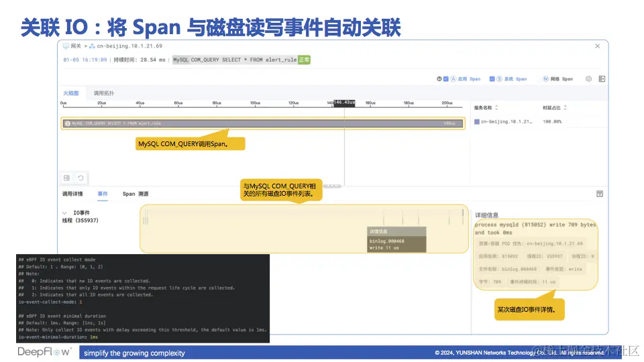Click the MySQL COM_QUERY span bar
The height and width of the screenshot is (362, 644).
click(263, 123)
